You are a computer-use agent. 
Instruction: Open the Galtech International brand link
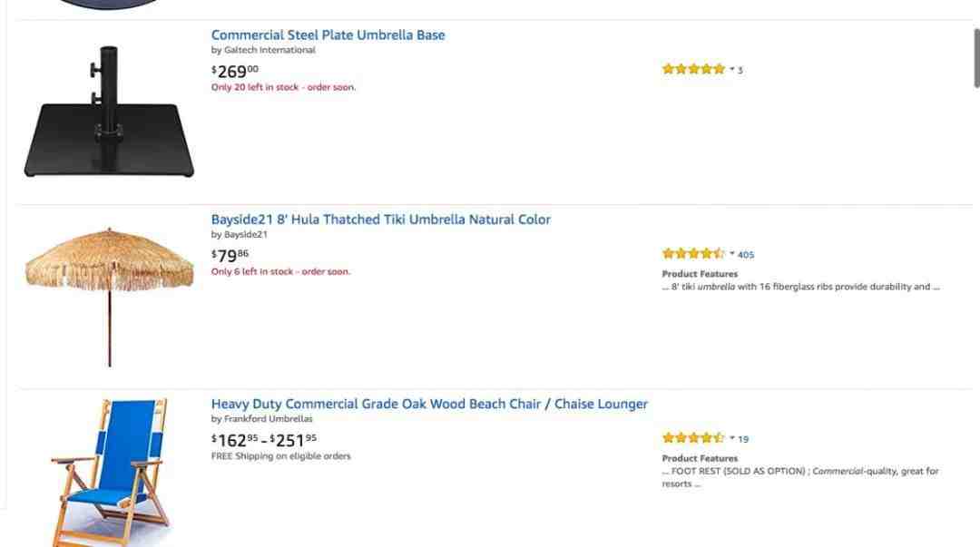269,50
